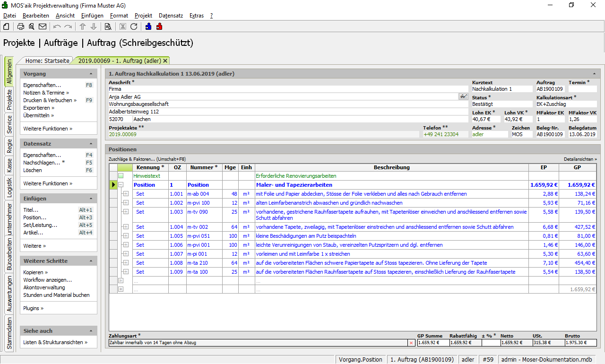Open the Stammdaten vertical side tab

tap(9, 334)
